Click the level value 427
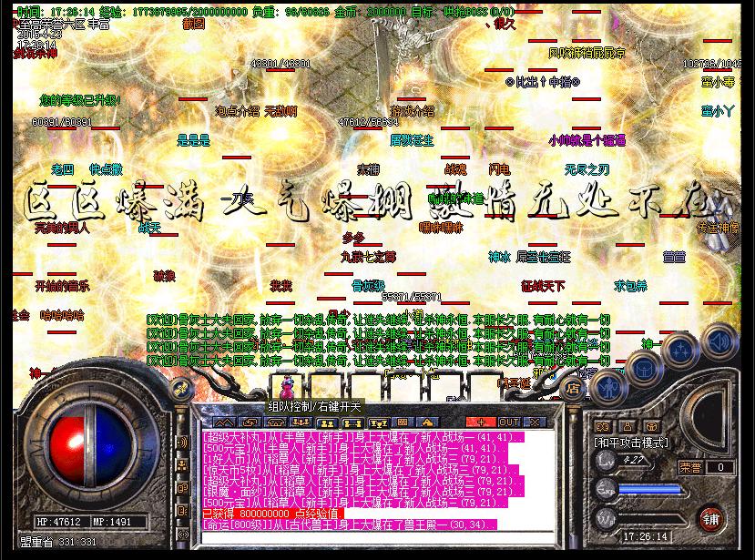The width and height of the screenshot is (755, 560). (x=632, y=460)
